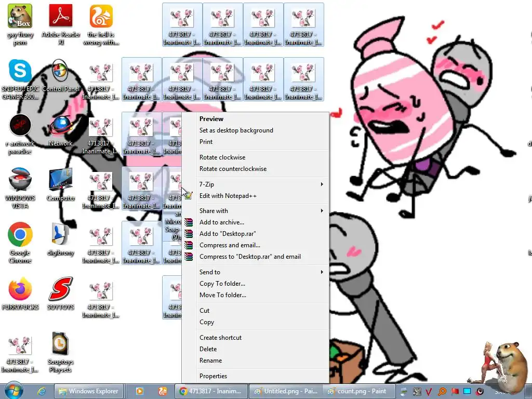Select the Souptoys Playsets desktop icon
The width and height of the screenshot is (532, 399).
click(60, 352)
